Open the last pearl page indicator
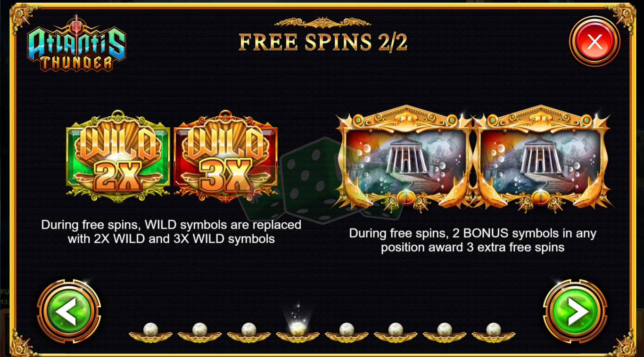The height and width of the screenshot is (357, 644). (x=494, y=333)
